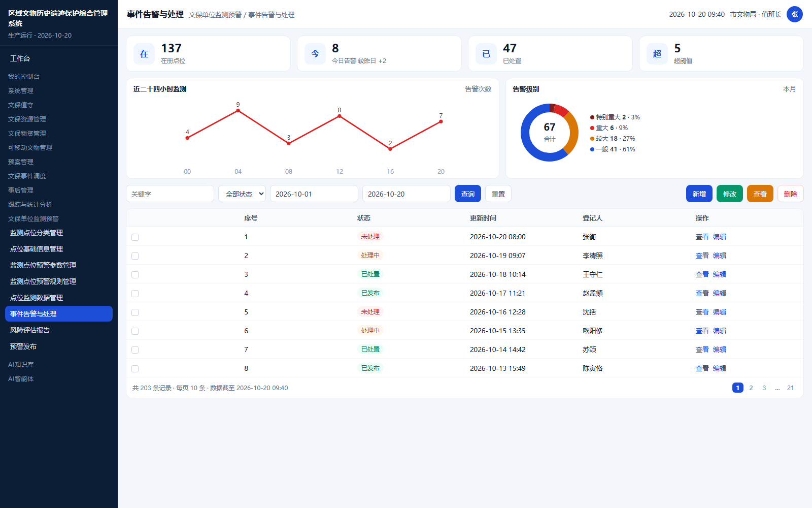Expand the 系统管理 menu group

tap(21, 90)
